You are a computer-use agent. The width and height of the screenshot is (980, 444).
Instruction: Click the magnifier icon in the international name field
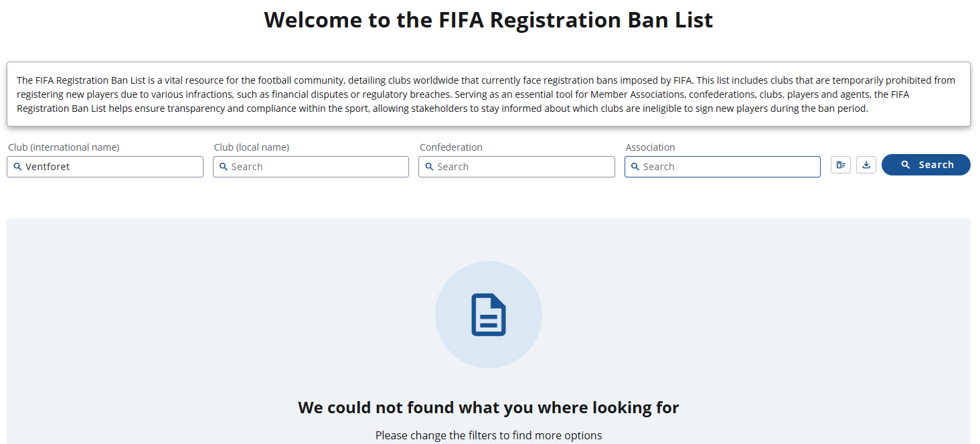click(x=18, y=167)
